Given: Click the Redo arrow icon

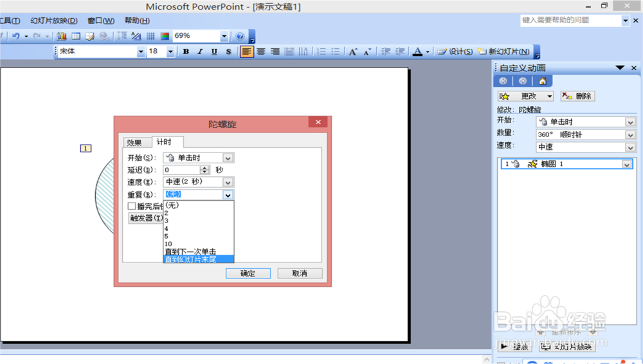Looking at the screenshot, I should point(37,36).
